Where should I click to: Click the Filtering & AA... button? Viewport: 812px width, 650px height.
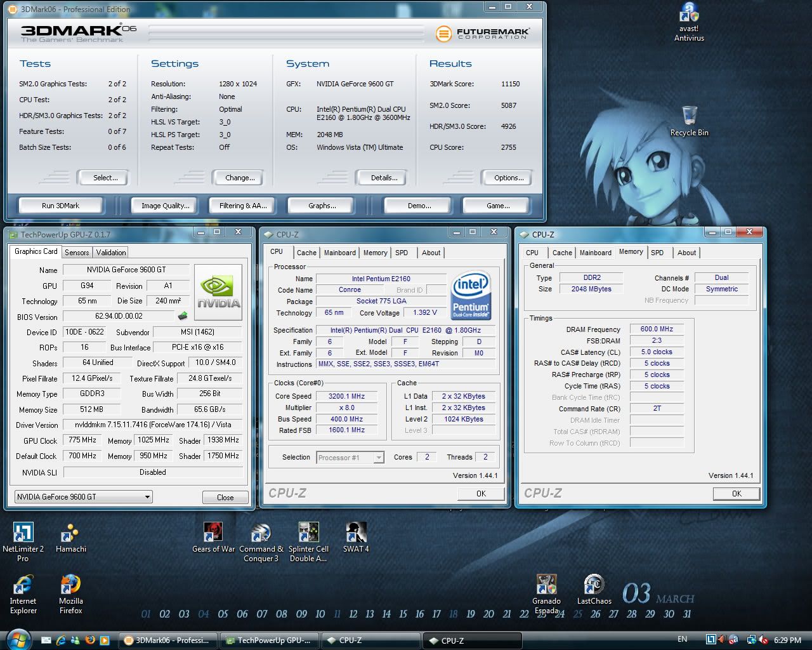[x=243, y=206]
